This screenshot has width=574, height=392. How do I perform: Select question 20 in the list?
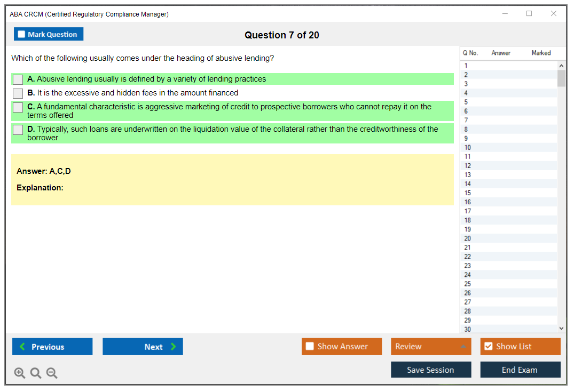[468, 238]
